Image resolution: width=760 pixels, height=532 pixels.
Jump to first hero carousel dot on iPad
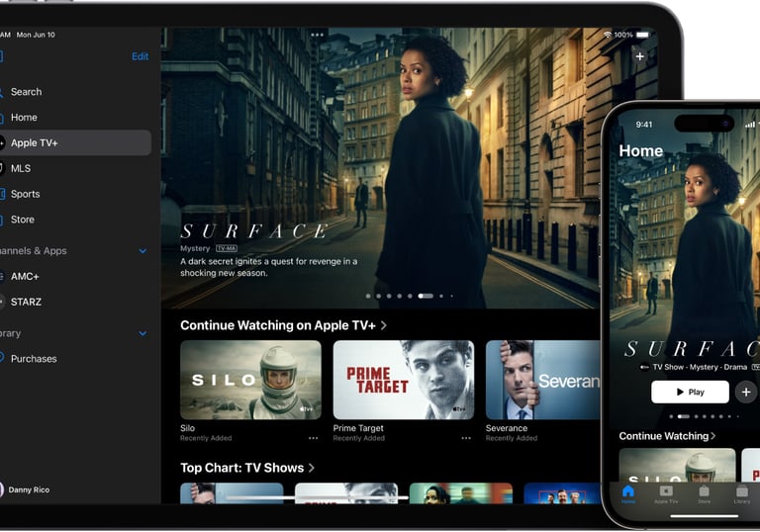point(368,296)
